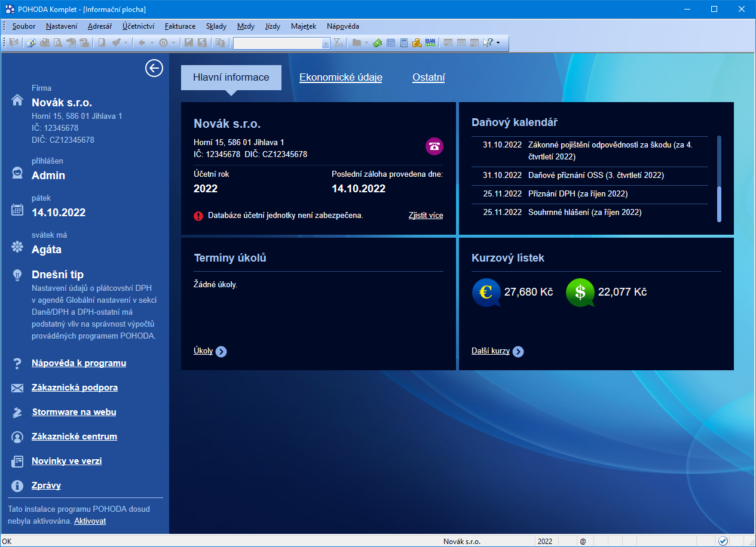756x547 pixels.
Task: Open the toolbar combo box dropdown
Action: click(326, 43)
